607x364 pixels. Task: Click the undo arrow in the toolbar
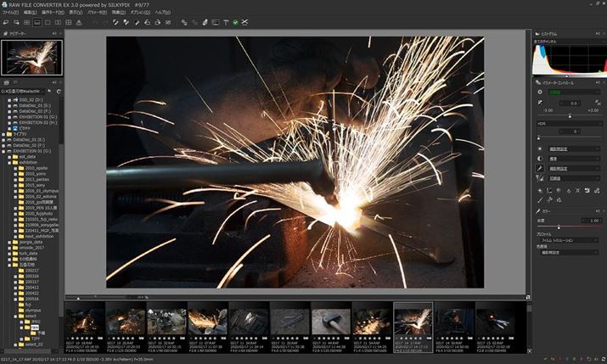[95, 22]
